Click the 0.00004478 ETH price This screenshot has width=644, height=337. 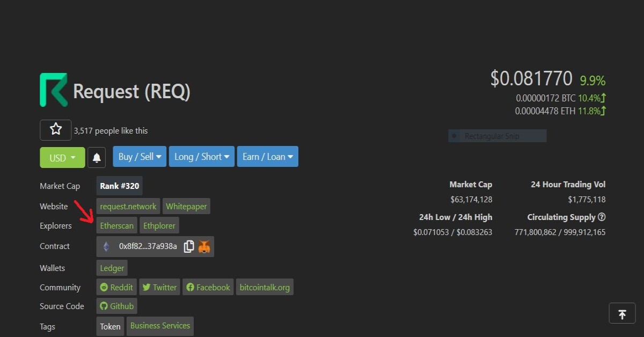coord(545,111)
